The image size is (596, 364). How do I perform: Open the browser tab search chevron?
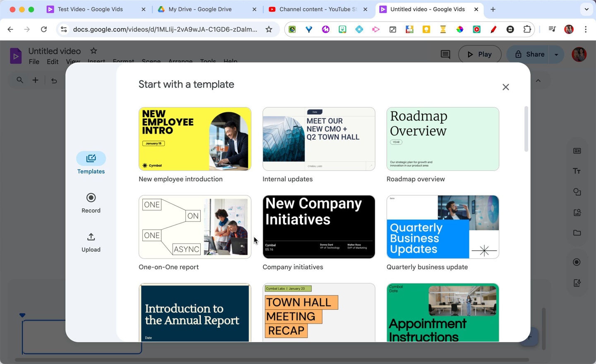586,9
